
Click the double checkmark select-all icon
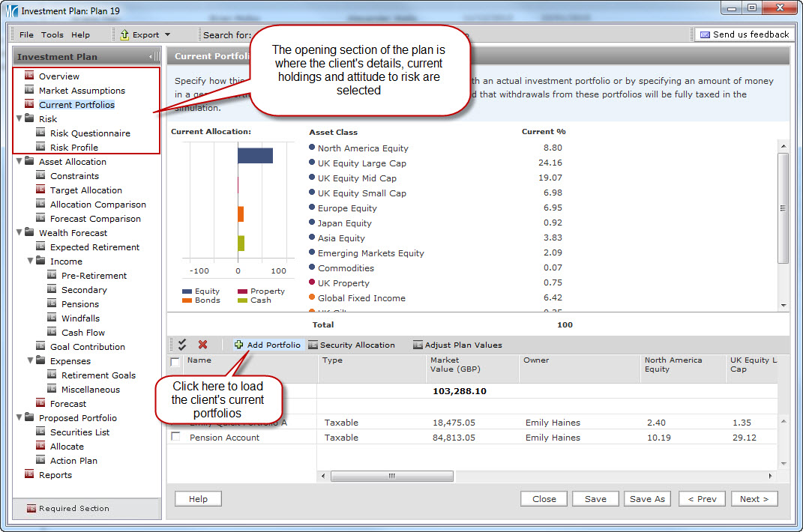tap(181, 345)
